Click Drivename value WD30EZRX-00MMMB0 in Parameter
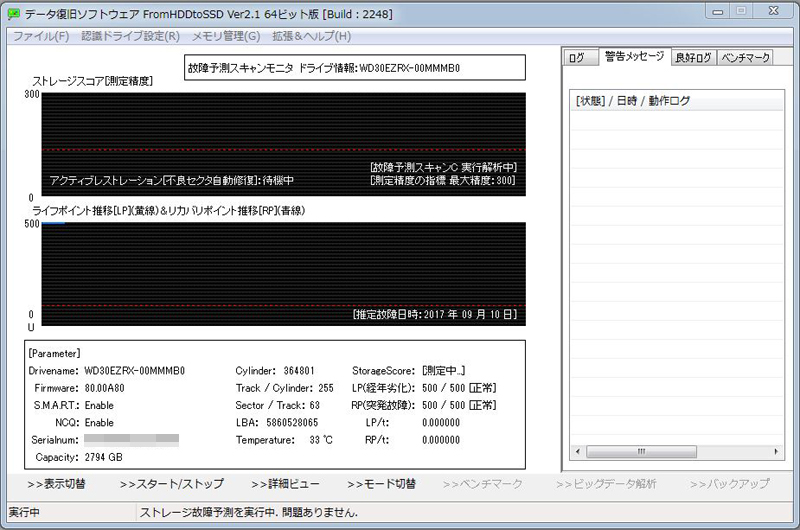Image resolution: width=800 pixels, height=530 pixels. [x=135, y=371]
